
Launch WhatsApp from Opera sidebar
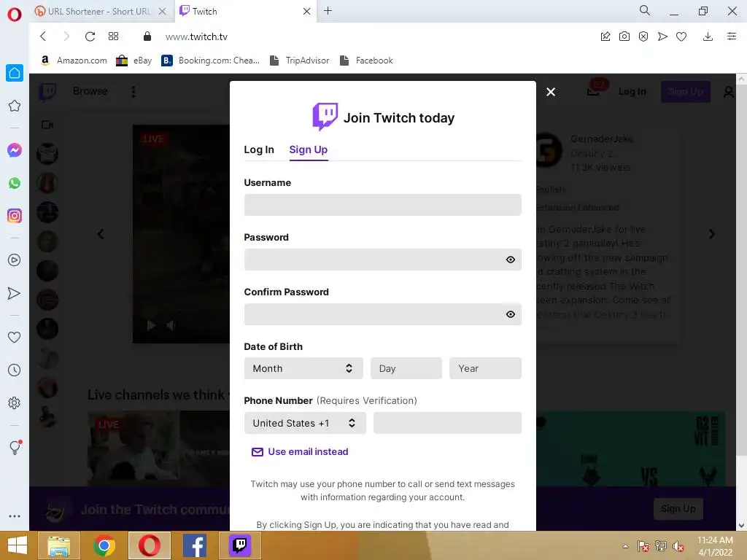15,183
